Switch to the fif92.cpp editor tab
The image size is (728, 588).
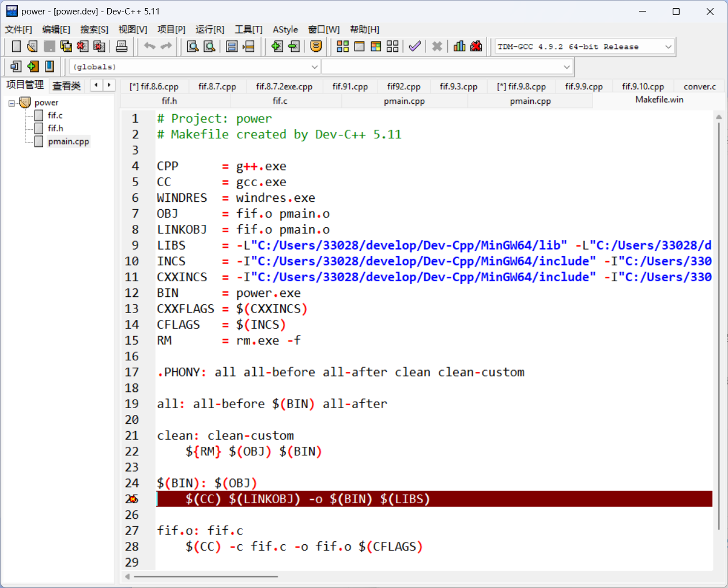pos(403,86)
